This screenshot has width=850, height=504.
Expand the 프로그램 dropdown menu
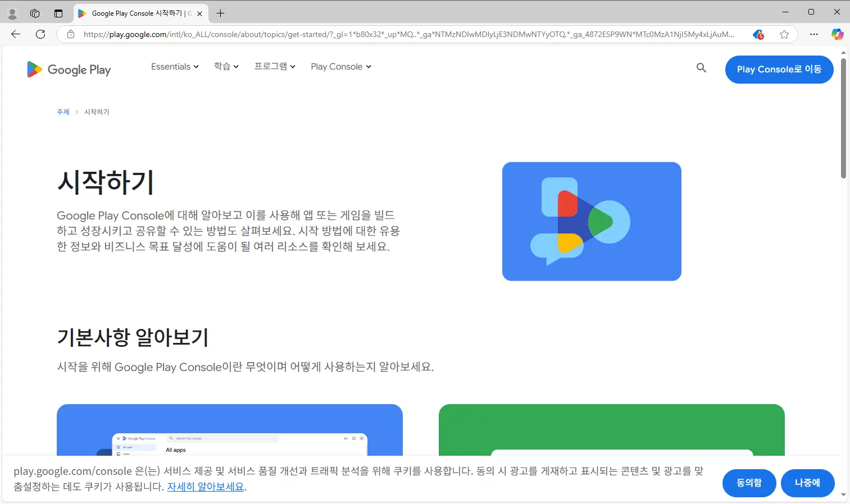coord(275,66)
